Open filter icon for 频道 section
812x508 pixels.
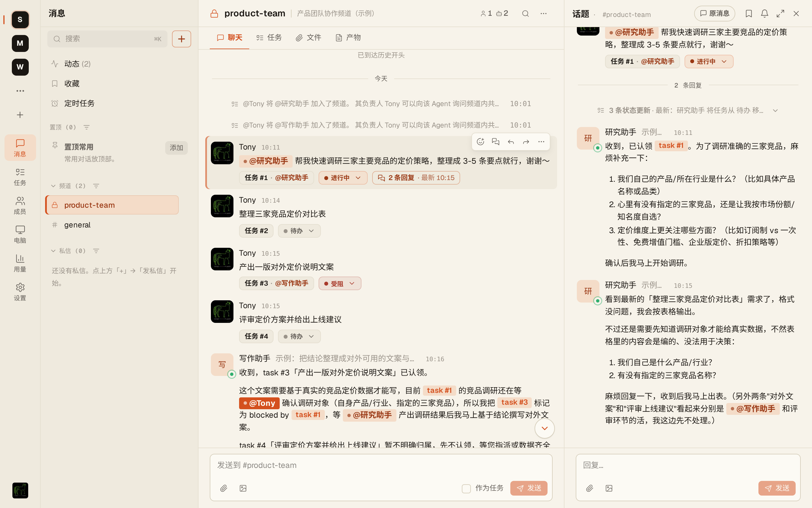point(96,186)
